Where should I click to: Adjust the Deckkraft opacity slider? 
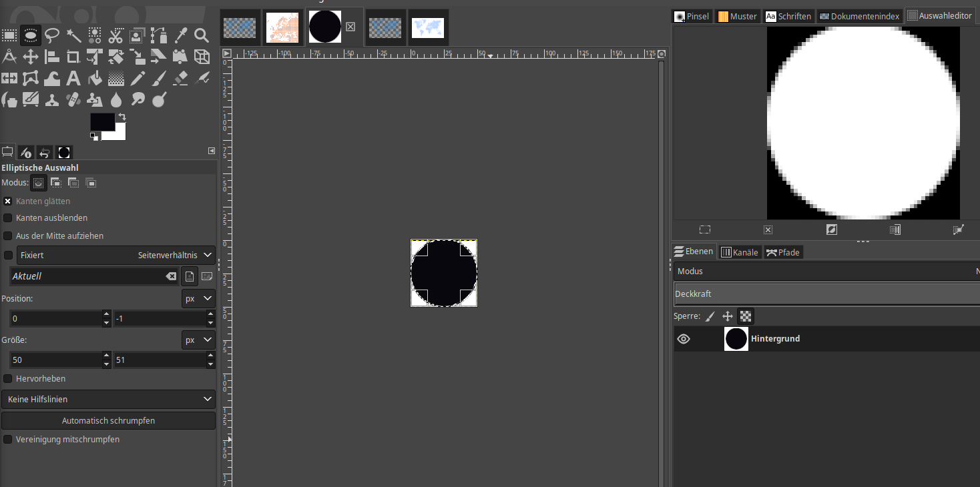pyautogui.click(x=826, y=294)
